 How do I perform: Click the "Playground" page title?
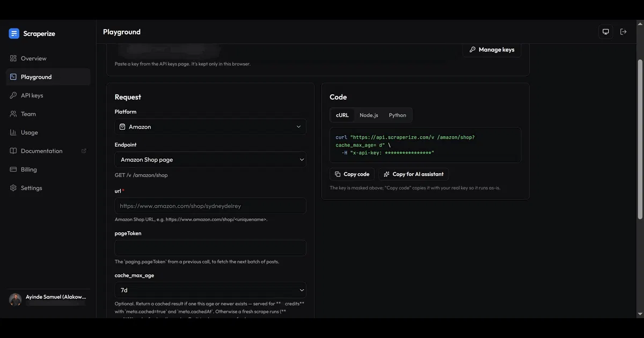point(122,32)
